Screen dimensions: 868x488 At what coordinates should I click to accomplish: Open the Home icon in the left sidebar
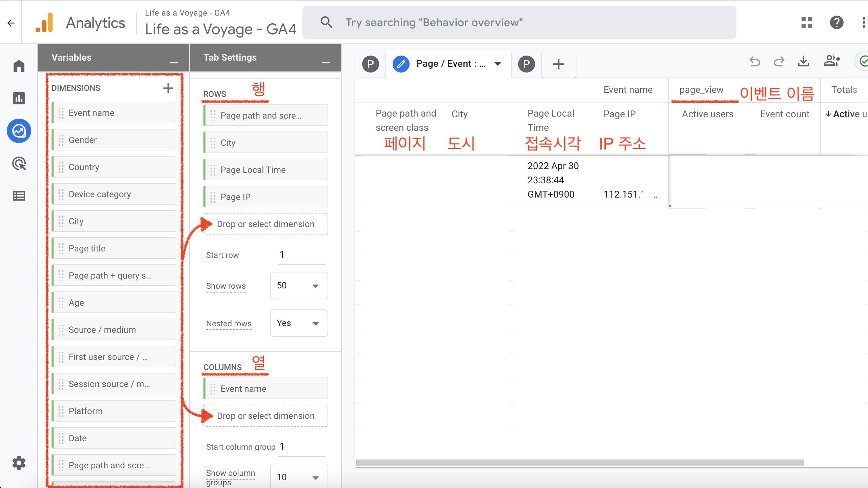click(19, 65)
